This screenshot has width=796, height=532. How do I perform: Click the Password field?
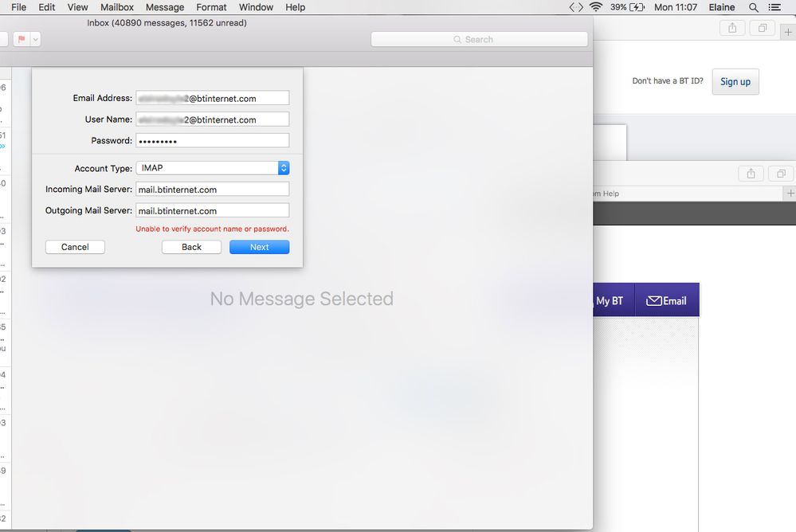pyautogui.click(x=212, y=141)
